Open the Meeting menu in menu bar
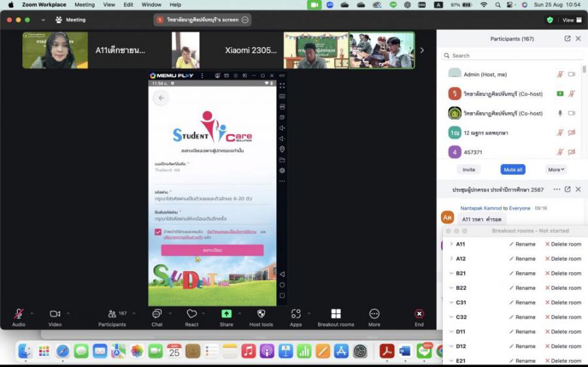 (84, 5)
